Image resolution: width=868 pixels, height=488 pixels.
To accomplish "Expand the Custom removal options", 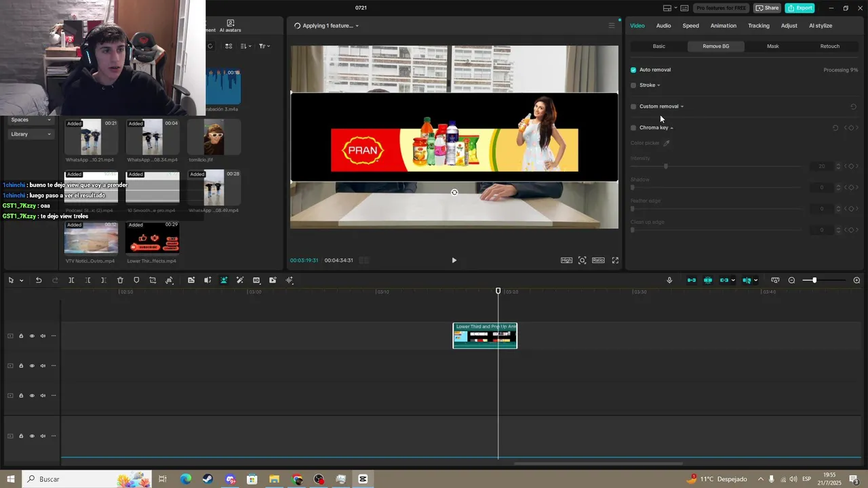I will click(x=682, y=106).
